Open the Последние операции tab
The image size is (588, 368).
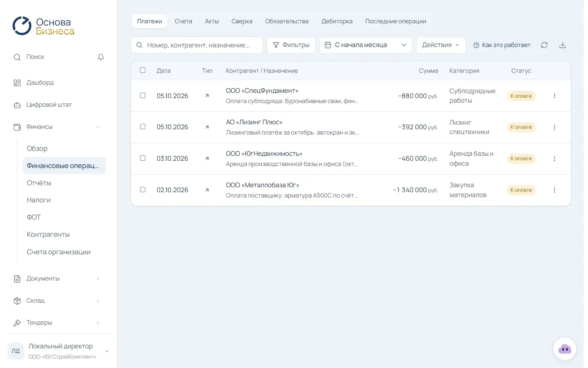(396, 21)
